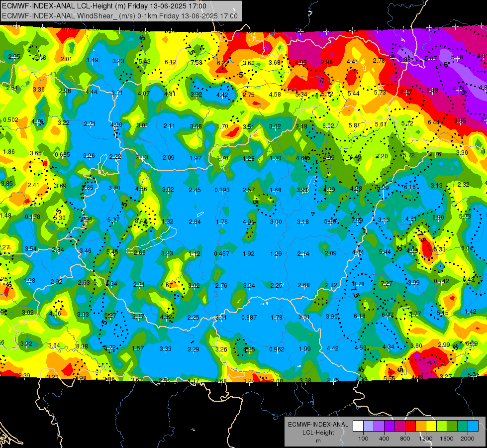Viewport: 487px width, 448px height.
Task: Click the LCL-Height label in the legend
Action: pyautogui.click(x=318, y=433)
